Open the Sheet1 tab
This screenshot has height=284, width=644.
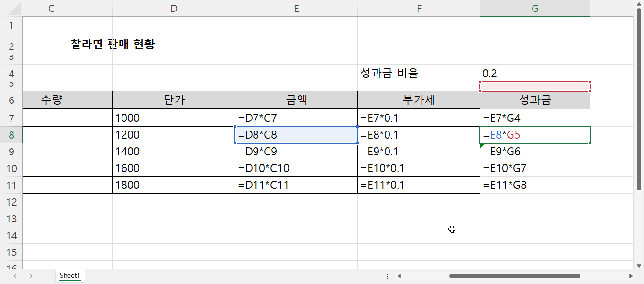[x=70, y=276]
